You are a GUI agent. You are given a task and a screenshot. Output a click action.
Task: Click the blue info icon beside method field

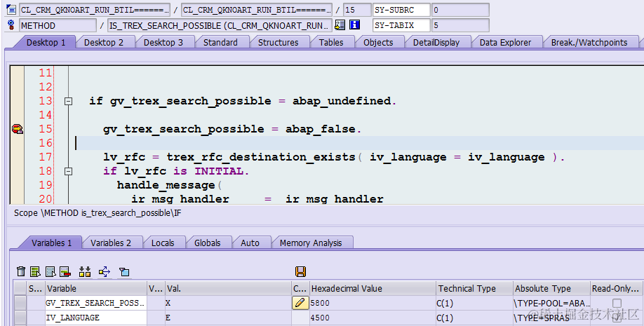[354, 25]
